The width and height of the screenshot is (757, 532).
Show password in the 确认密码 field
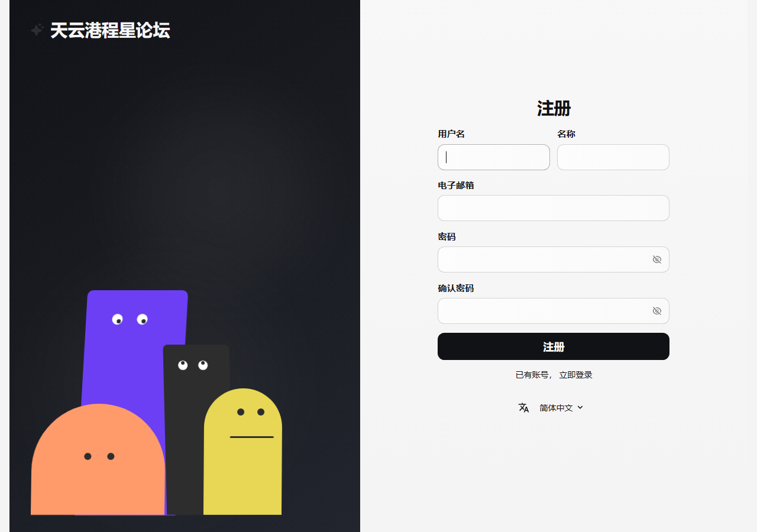coord(656,311)
